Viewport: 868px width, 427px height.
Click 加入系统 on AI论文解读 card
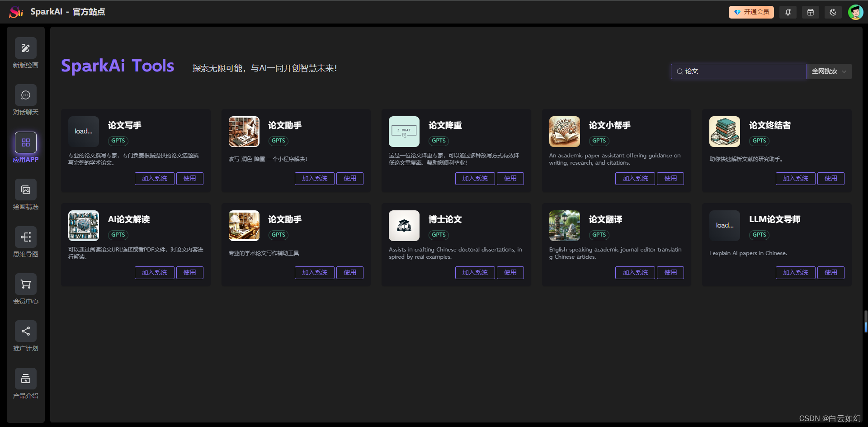click(155, 273)
